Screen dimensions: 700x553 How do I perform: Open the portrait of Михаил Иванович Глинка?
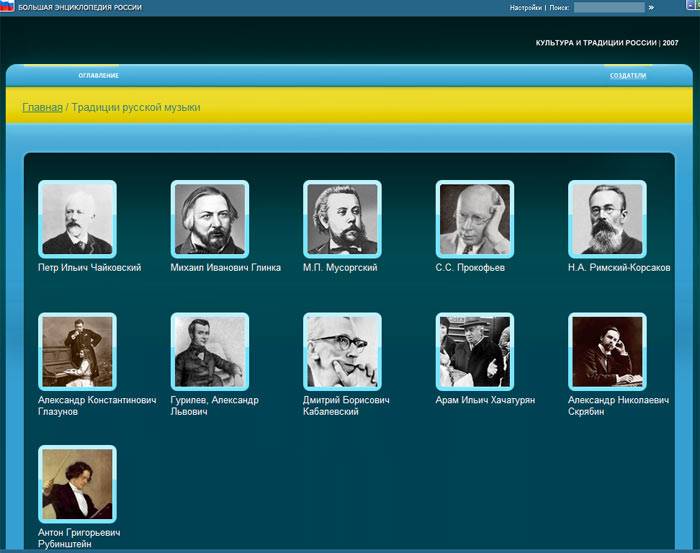tap(210, 219)
